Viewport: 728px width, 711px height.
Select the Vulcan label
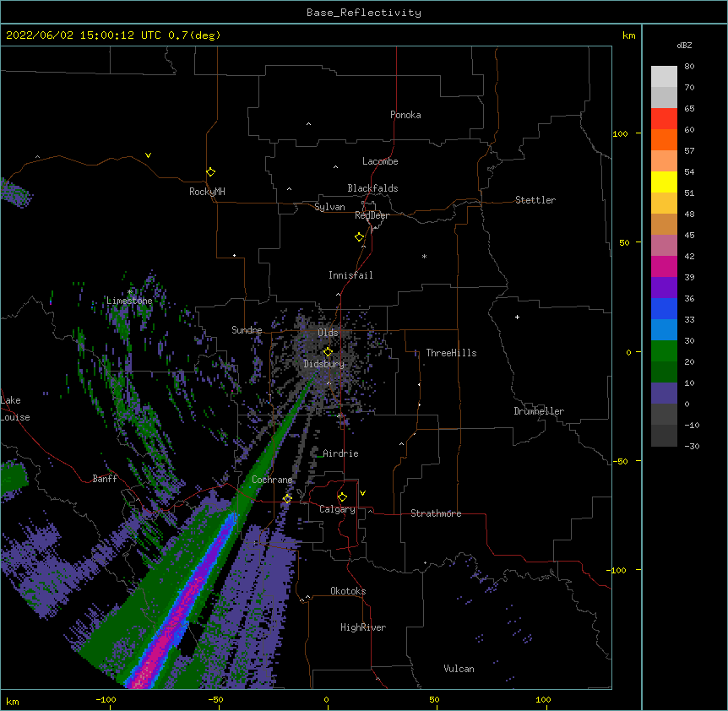pyautogui.click(x=459, y=669)
